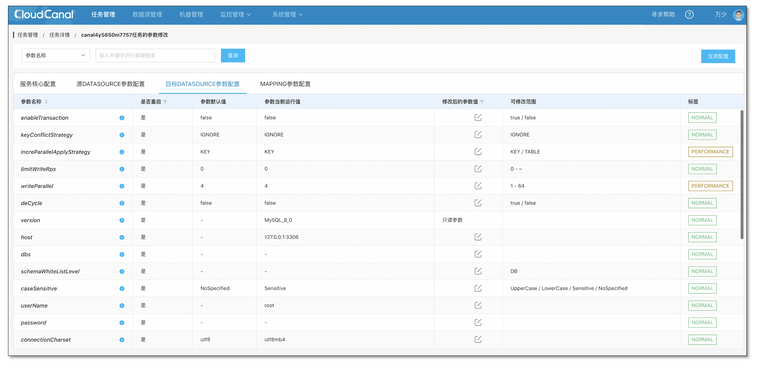Open filter on 是否重启 column
Viewport: 760px width, 371px height.
coord(165,102)
